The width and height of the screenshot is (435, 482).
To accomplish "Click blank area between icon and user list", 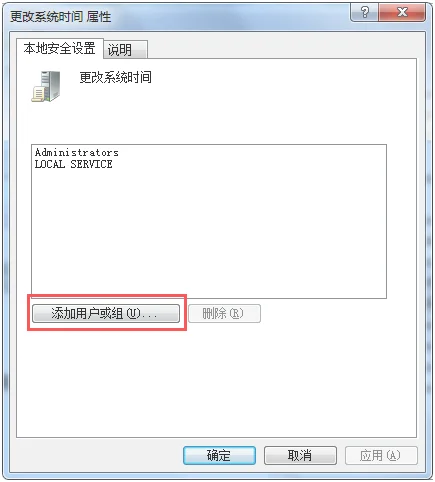I will (x=209, y=123).
